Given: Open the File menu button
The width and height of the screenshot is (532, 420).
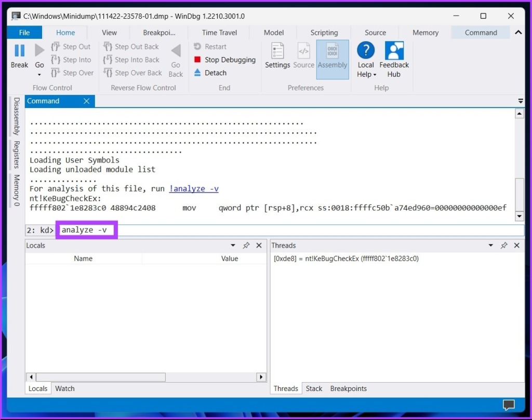Looking at the screenshot, I should click(24, 33).
